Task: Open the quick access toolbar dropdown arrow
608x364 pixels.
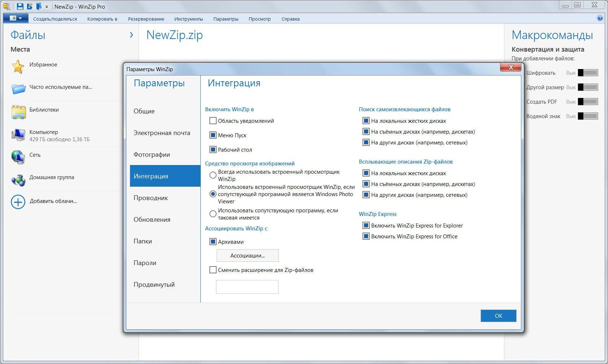Action: tap(47, 6)
